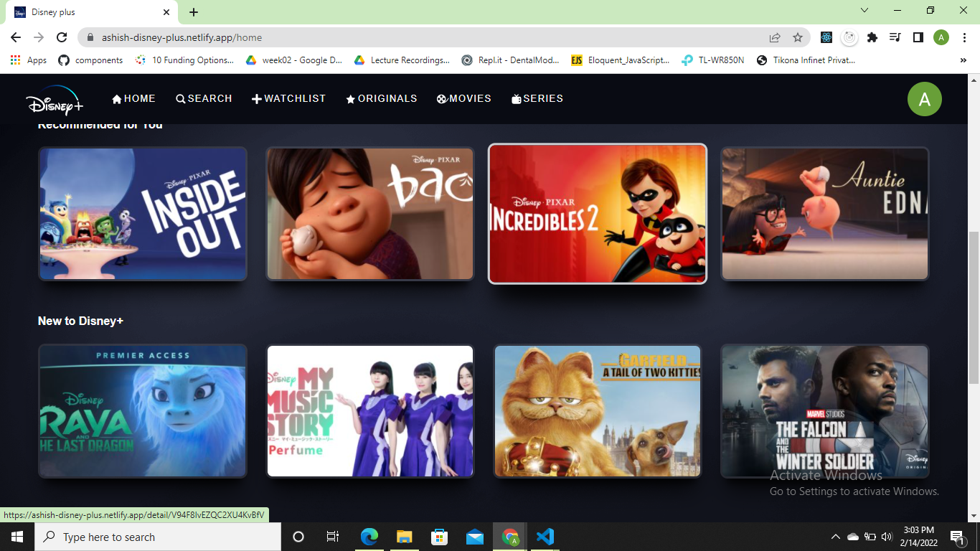Go to HOME in navigation bar
The height and width of the screenshot is (551, 980).
(x=134, y=99)
